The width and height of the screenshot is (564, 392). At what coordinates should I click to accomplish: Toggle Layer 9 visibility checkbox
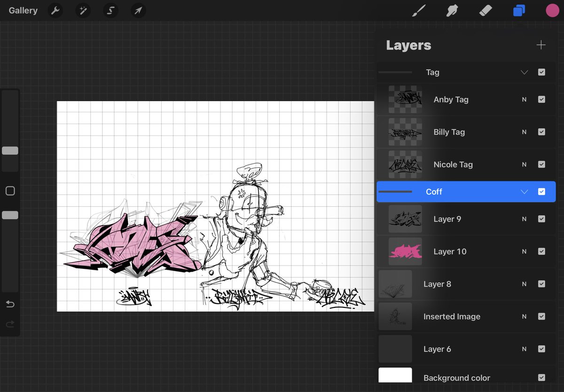point(541,219)
